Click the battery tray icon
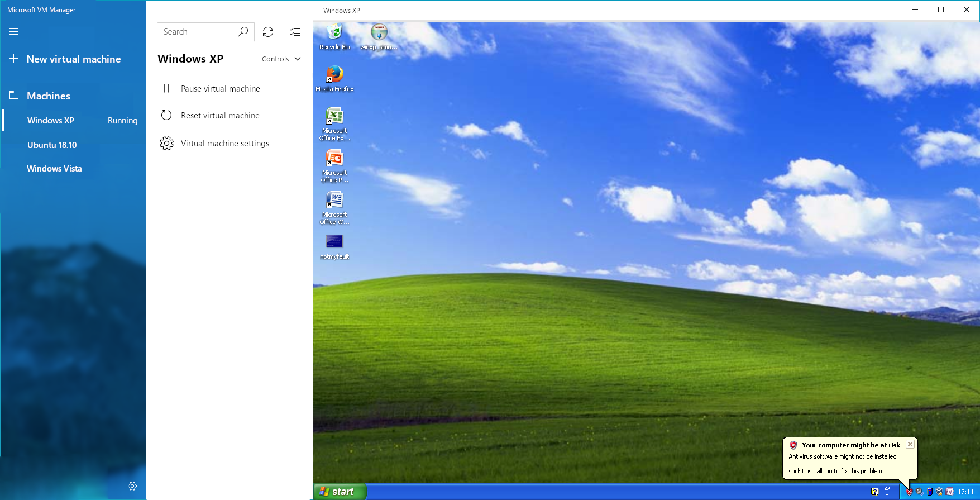The width and height of the screenshot is (980, 500). [930, 492]
